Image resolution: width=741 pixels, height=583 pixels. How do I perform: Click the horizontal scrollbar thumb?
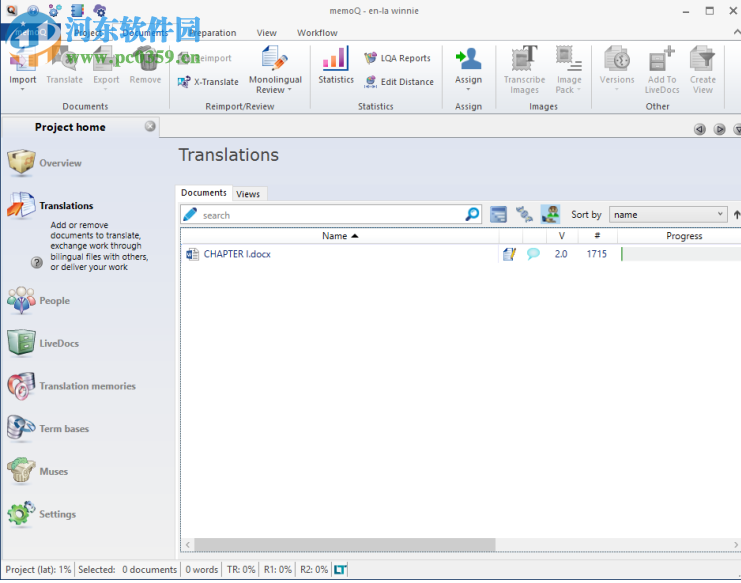pyautogui.click(x=345, y=544)
